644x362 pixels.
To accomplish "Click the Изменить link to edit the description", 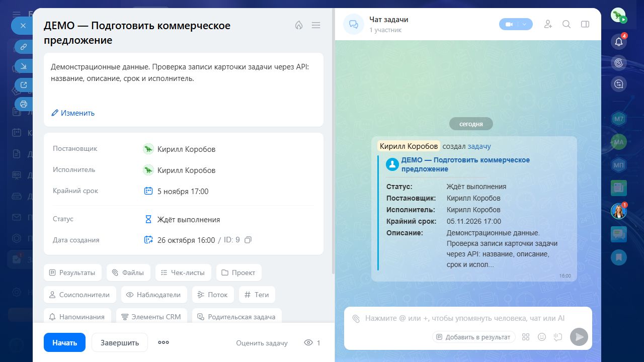I will point(73,113).
